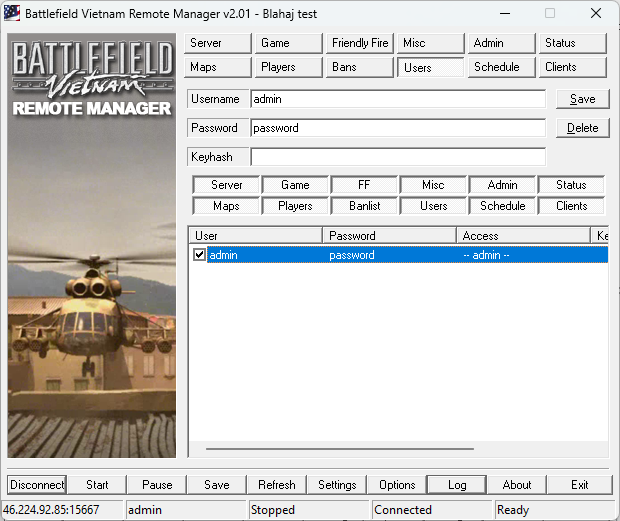Open the Schedule tab at top
620x521 pixels.
[497, 67]
